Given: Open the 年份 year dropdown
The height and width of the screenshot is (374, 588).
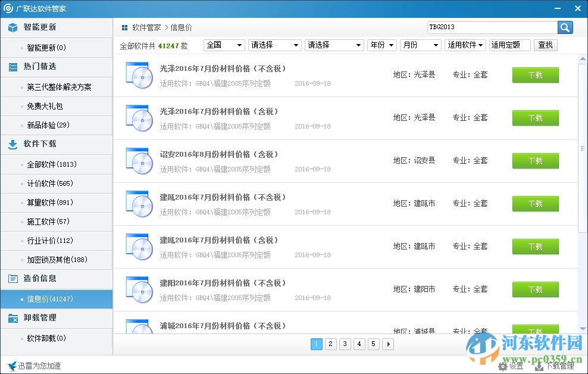Looking at the screenshot, I should (x=381, y=45).
